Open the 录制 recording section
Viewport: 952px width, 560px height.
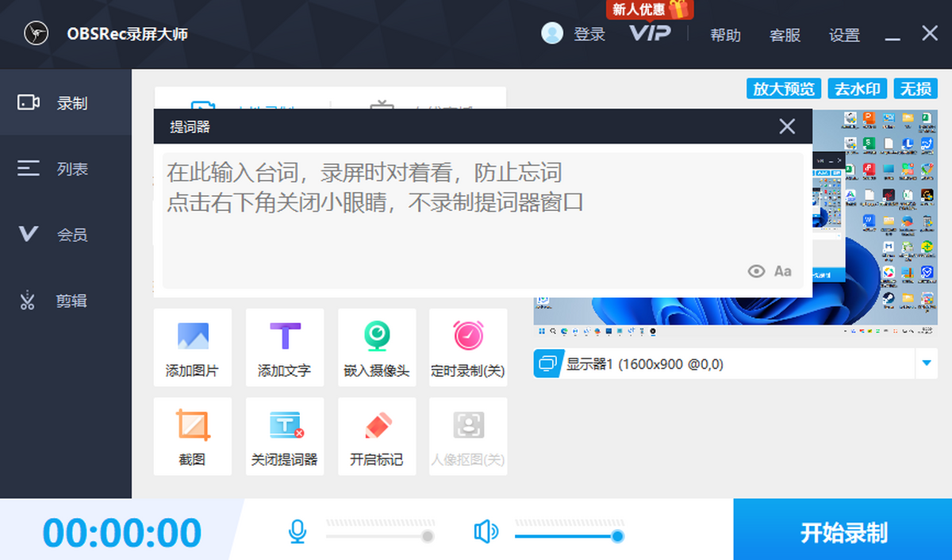(x=65, y=103)
